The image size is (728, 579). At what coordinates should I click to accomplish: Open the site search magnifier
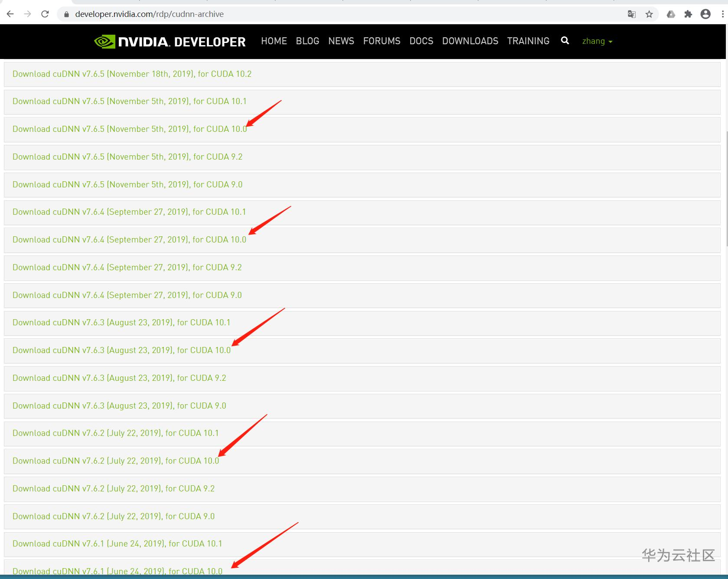point(565,41)
